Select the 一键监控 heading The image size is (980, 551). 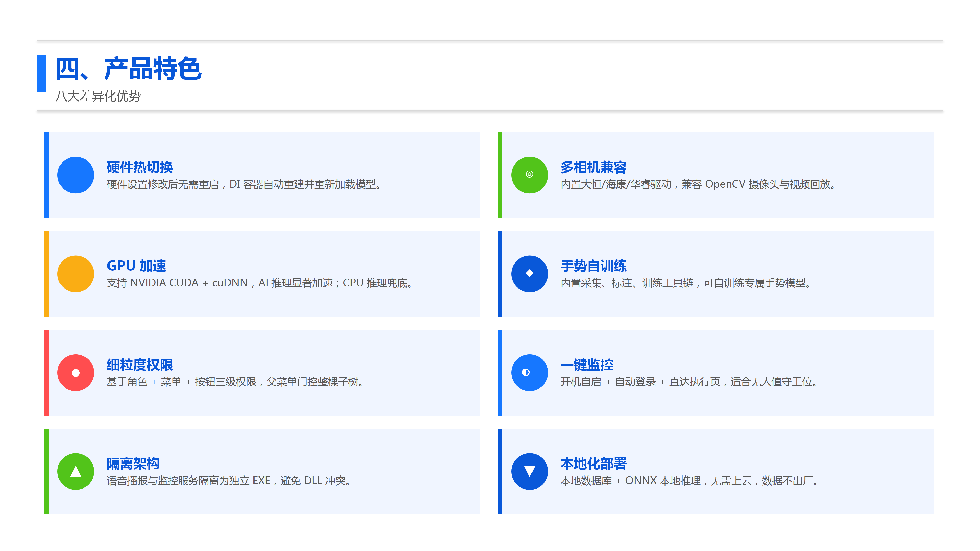(x=587, y=365)
